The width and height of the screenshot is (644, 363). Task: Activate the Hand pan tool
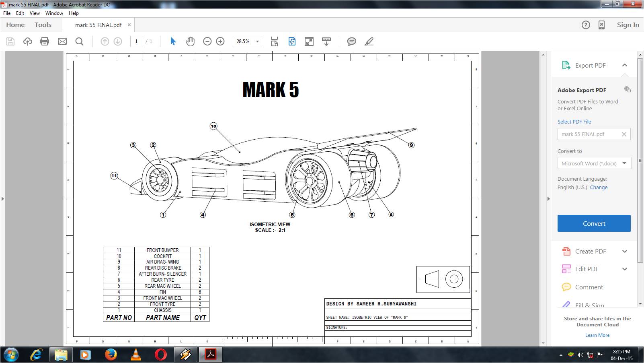coord(190,41)
